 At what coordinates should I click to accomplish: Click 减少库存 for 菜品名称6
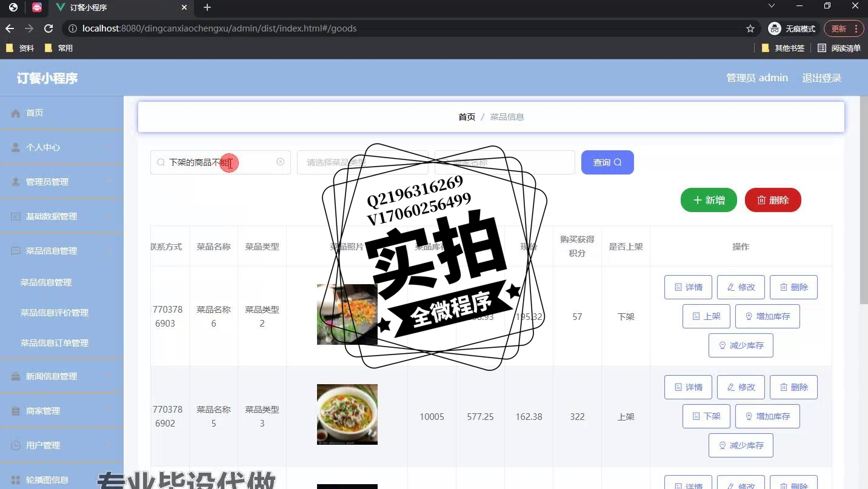click(x=741, y=345)
